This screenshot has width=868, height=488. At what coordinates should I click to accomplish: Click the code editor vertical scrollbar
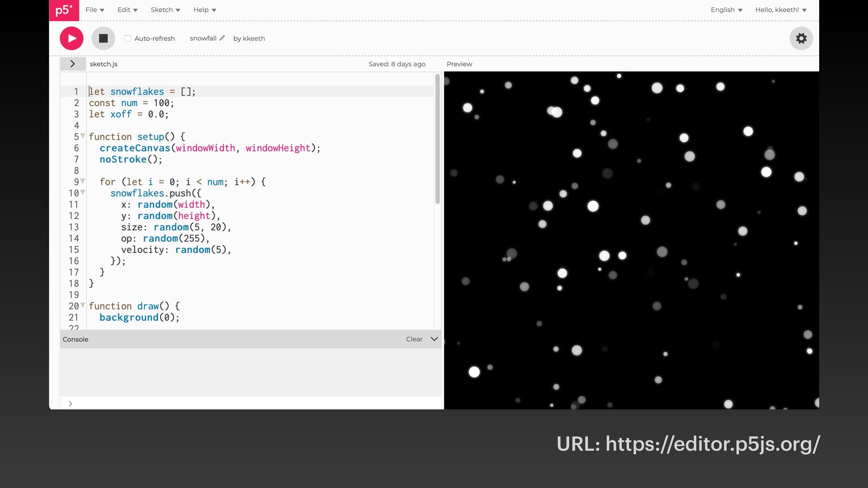[437, 139]
